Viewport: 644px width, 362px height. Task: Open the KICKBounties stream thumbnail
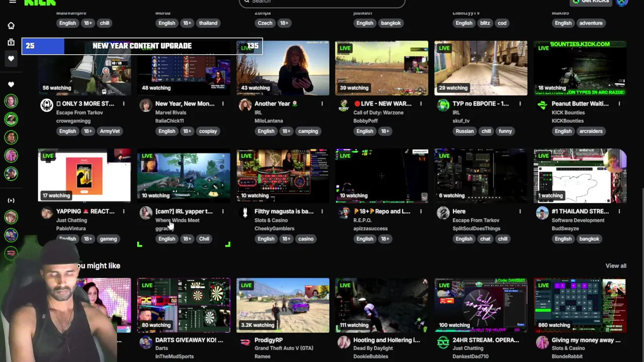coord(580,68)
